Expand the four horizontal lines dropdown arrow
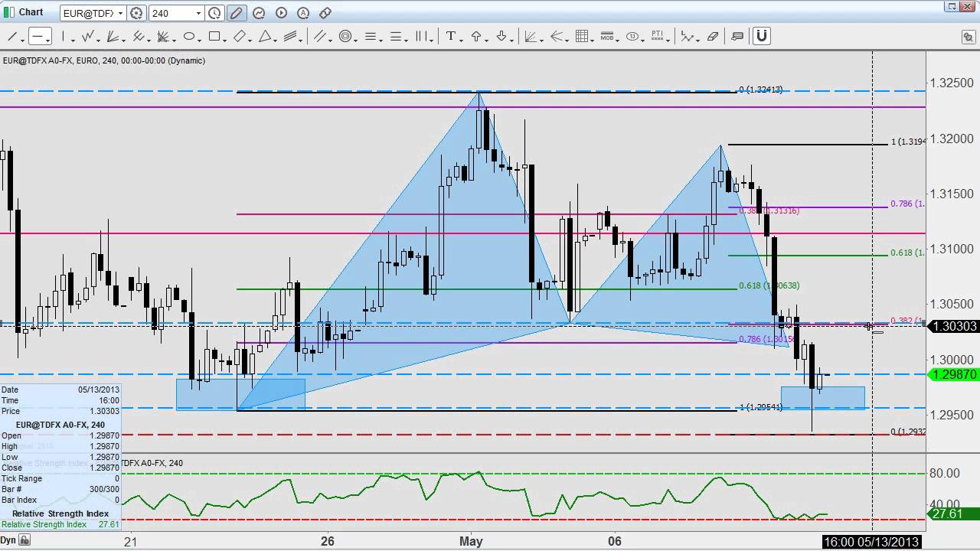Viewport: 980px width, 551px height. coord(406,40)
